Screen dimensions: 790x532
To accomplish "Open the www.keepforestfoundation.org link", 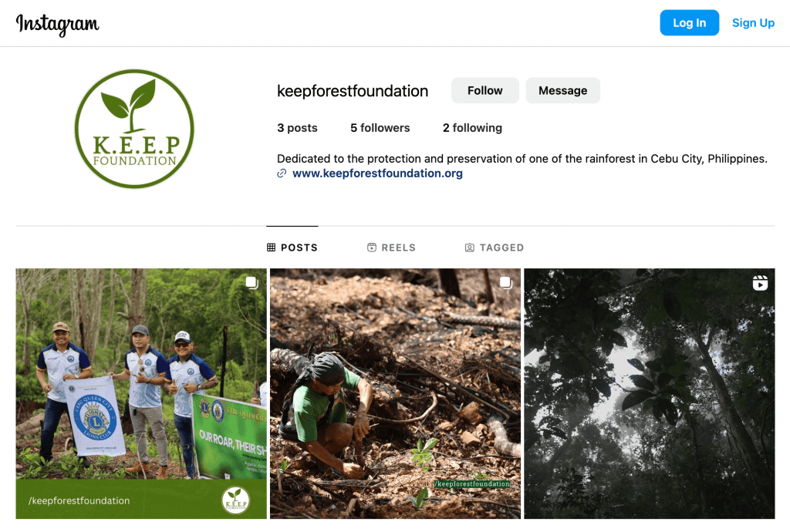I will [x=377, y=173].
